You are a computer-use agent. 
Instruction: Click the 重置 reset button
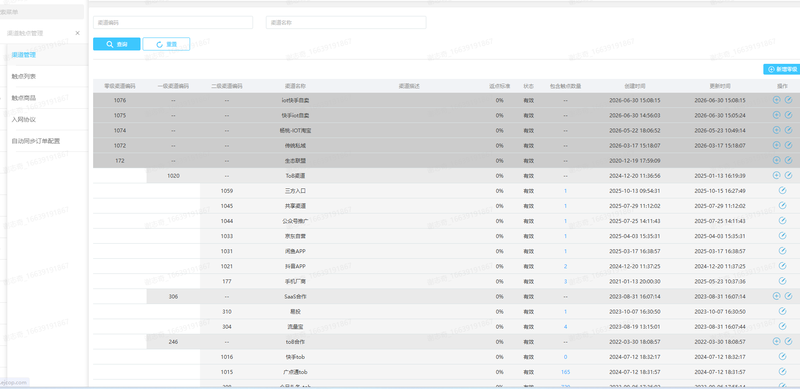tap(166, 44)
